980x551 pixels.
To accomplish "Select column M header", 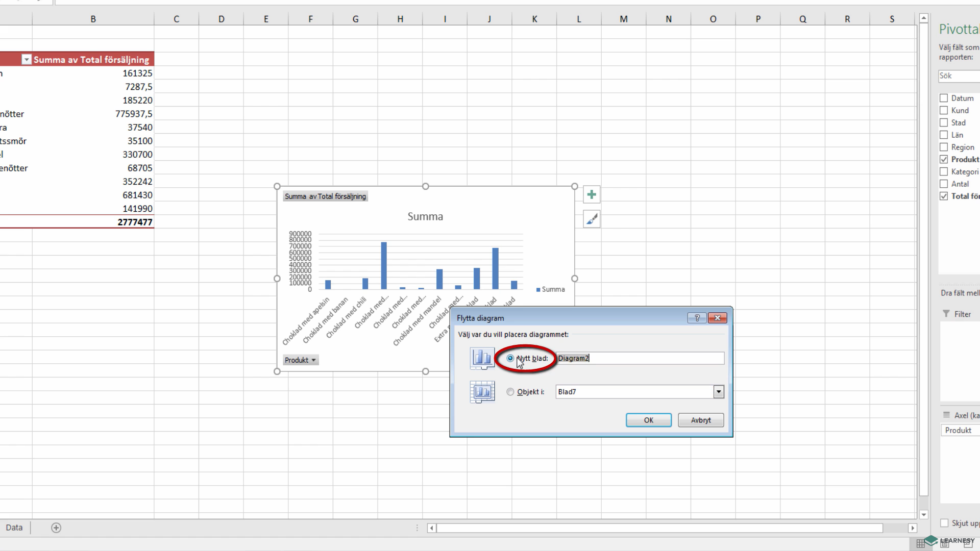I will pyautogui.click(x=624, y=19).
